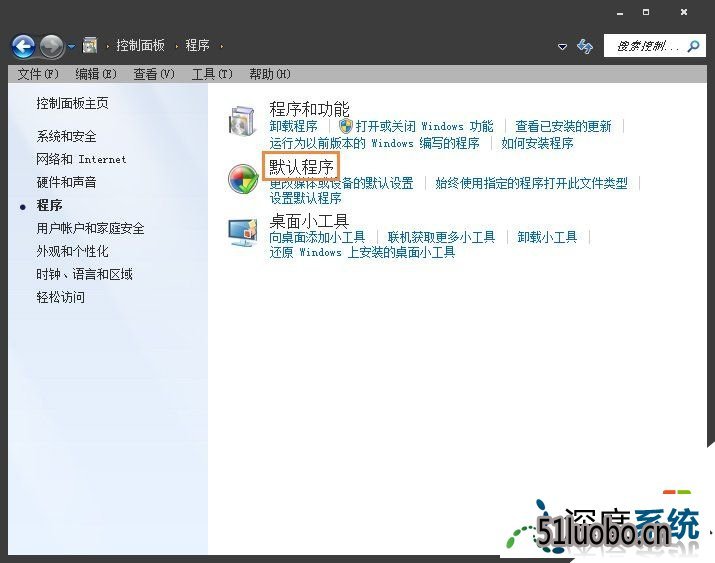This screenshot has height=563, width=715.
Task: Open 轻松访问 in sidebar
Action: [x=60, y=297]
